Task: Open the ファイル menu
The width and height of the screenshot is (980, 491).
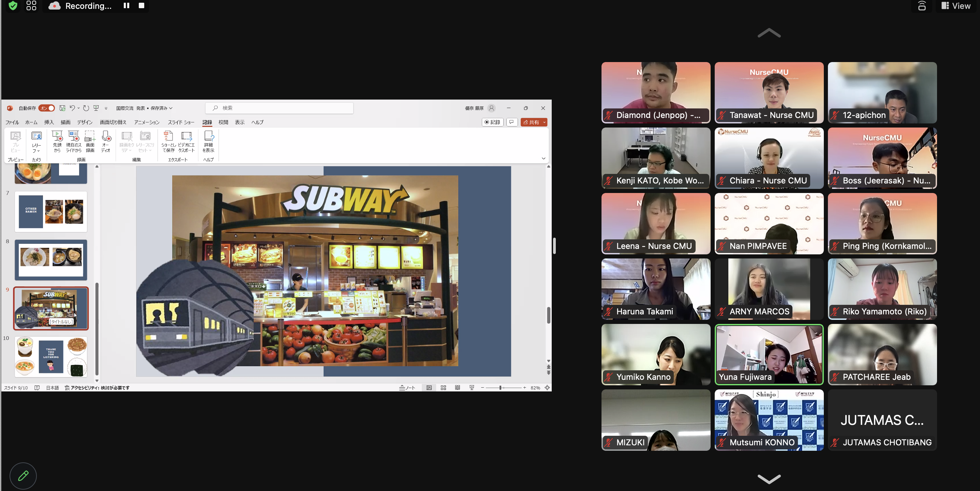Action: point(12,122)
